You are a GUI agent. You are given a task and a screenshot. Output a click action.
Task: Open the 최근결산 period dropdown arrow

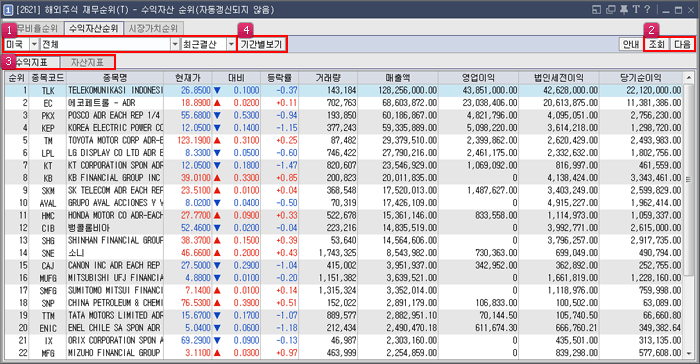click(231, 44)
